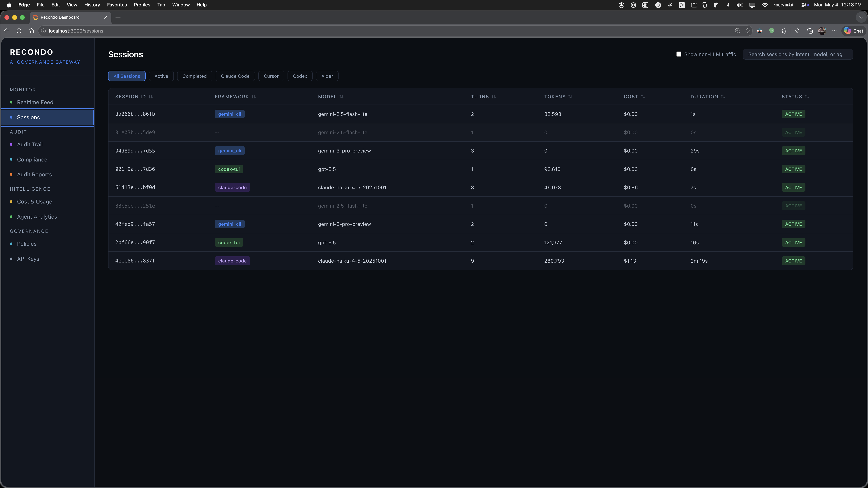Open Favorites list icon in toolbar
Image resolution: width=868 pixels, height=488 pixels.
click(x=798, y=31)
